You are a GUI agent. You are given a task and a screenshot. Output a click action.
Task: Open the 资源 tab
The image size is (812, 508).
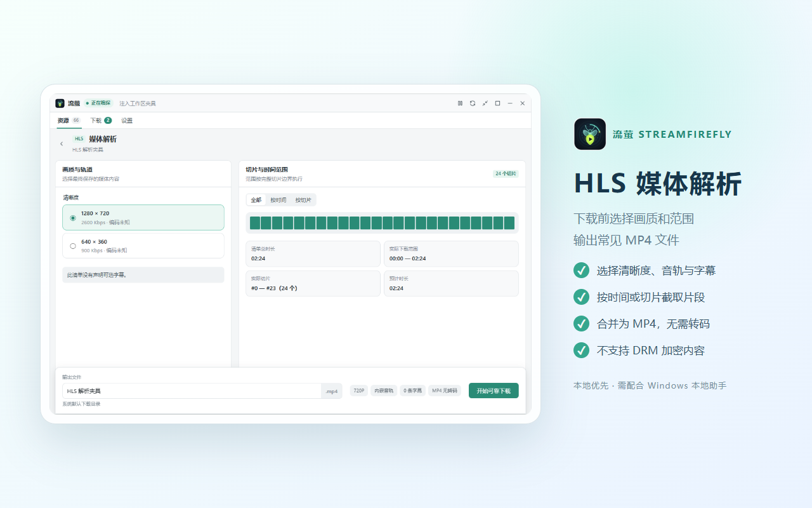coord(69,121)
